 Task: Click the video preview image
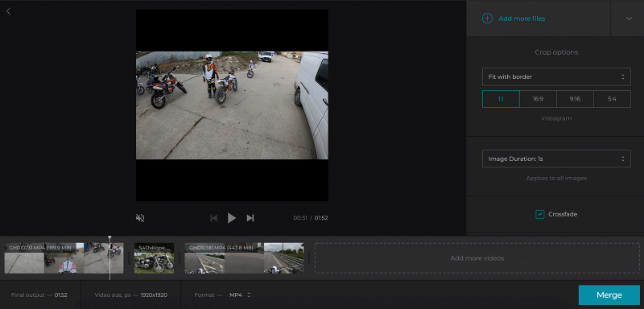tap(232, 105)
